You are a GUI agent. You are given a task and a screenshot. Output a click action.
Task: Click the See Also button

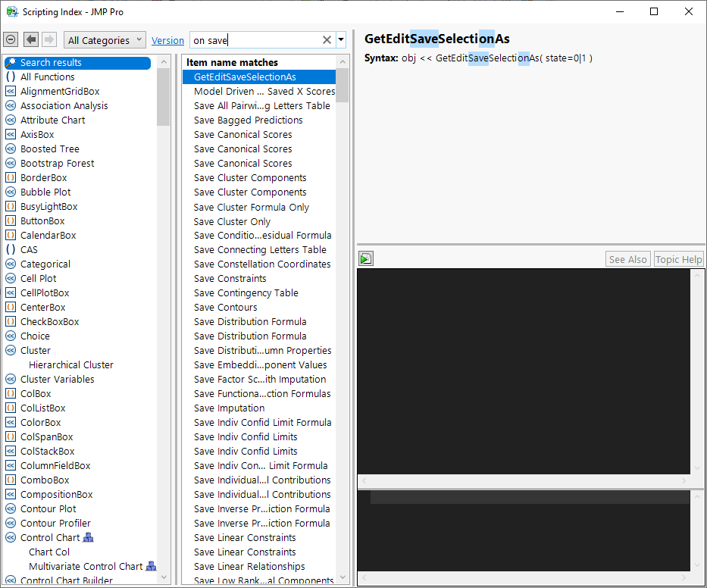coord(627,259)
